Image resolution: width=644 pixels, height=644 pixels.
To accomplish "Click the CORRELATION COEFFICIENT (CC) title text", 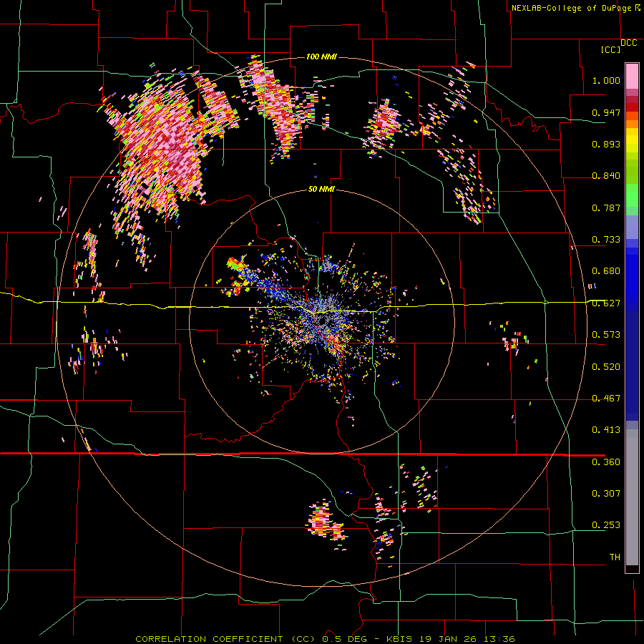I will (x=225, y=639).
